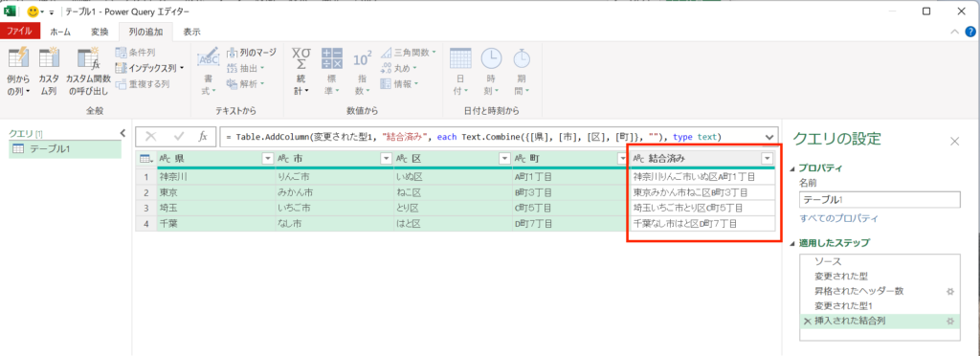
Task: Open the 県 column filter dropdown
Action: point(268,159)
